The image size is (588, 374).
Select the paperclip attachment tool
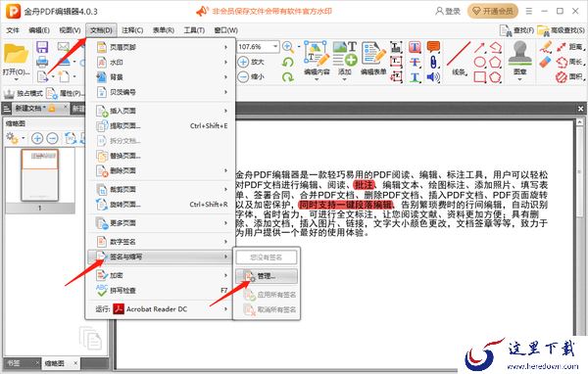point(433,63)
